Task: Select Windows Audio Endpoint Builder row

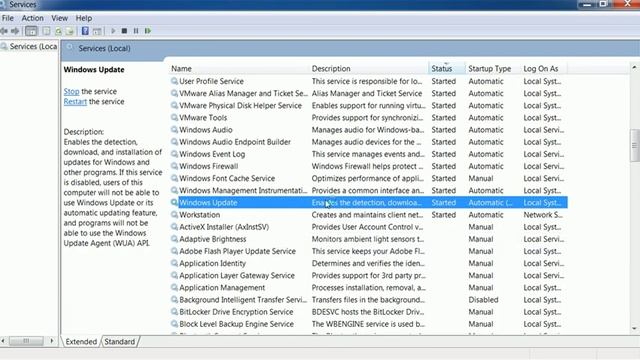Action: [369, 142]
